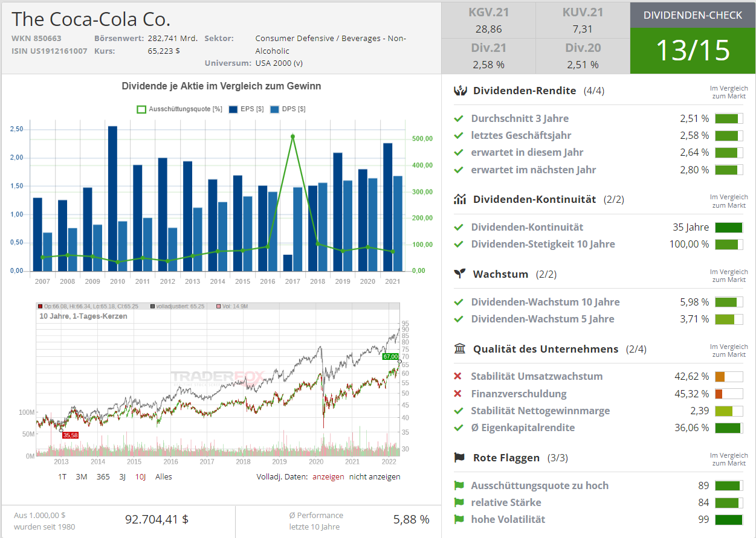Click the 5,88 % performance value
Image resolution: width=756 pixels, height=538 pixels.
412,519
